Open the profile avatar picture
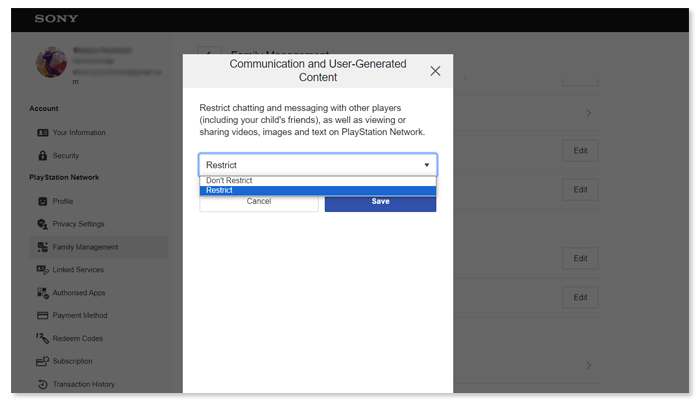Viewport: 700px width, 400px height. pos(51,62)
